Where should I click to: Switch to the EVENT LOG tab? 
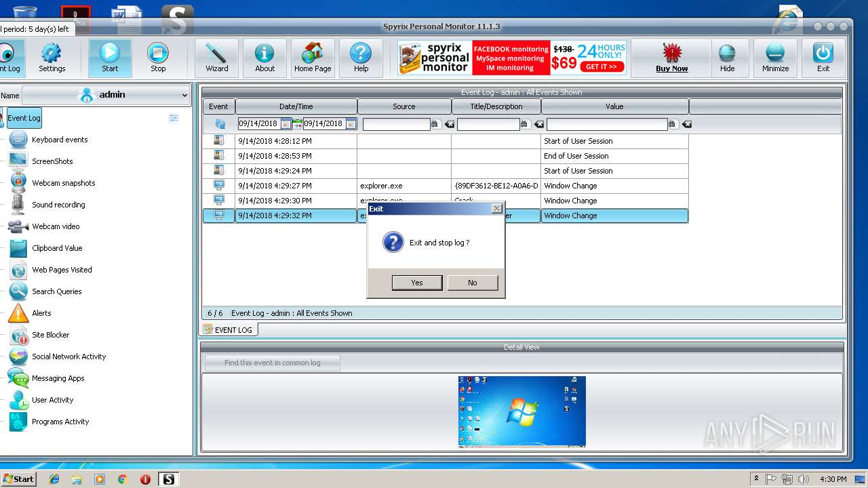click(x=229, y=330)
